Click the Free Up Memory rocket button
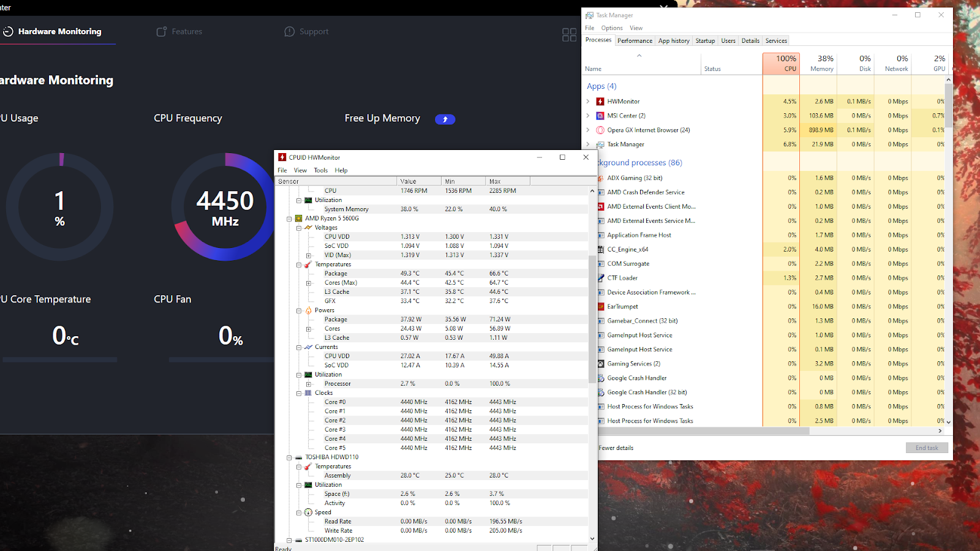The width and height of the screenshot is (980, 551). pyautogui.click(x=445, y=119)
